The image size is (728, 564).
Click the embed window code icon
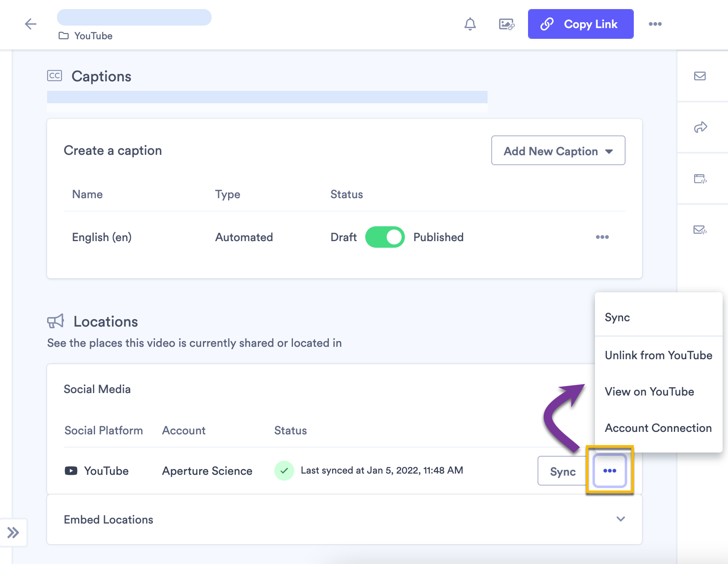(700, 179)
